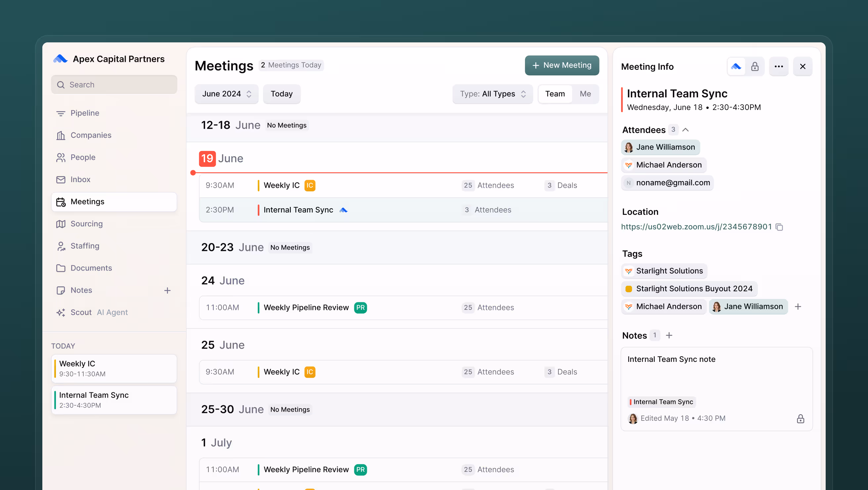
Task: Click the Apex Capital Partners logo icon
Action: point(60,59)
